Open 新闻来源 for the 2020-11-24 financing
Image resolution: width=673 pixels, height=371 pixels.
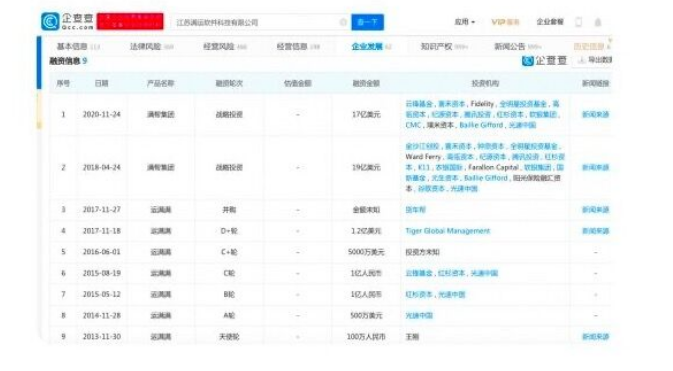[595, 115]
